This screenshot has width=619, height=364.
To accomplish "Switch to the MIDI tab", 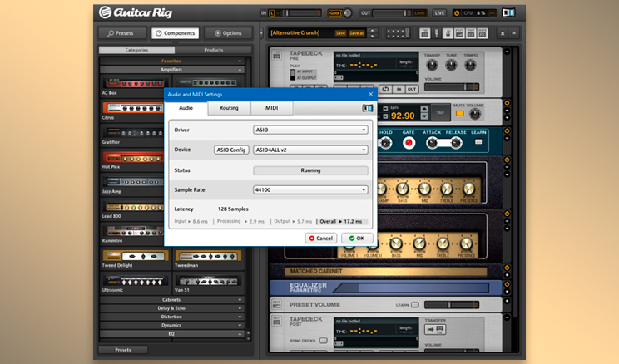I will click(271, 108).
